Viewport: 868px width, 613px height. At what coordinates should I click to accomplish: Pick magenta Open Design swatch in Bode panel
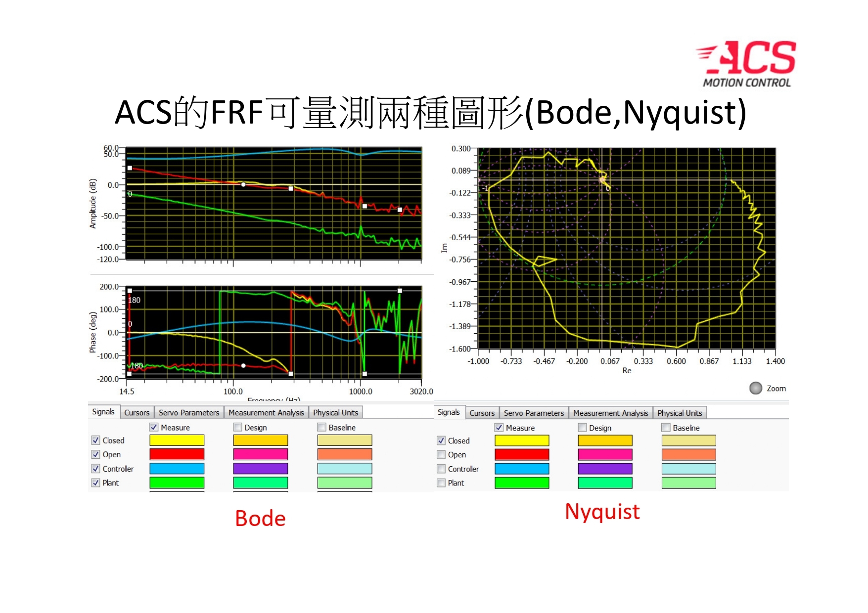pos(261,454)
